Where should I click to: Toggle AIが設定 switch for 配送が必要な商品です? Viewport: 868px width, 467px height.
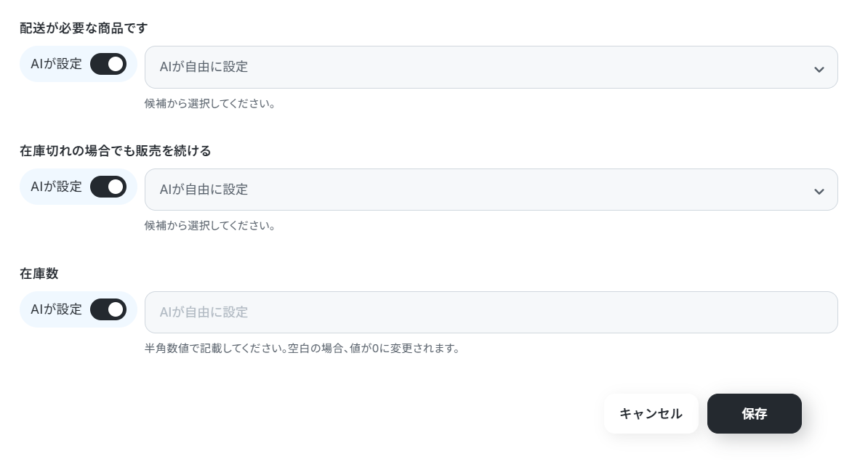pos(108,64)
